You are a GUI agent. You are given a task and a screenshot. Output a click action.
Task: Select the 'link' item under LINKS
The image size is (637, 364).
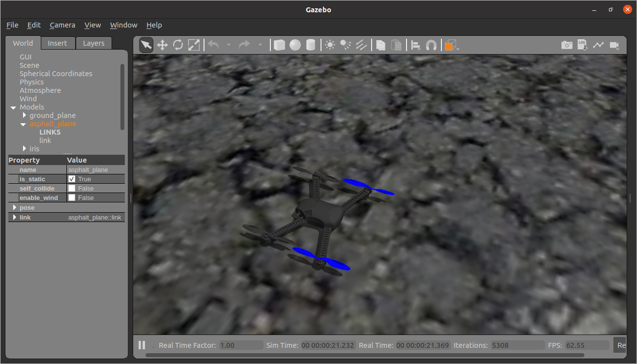pos(45,140)
